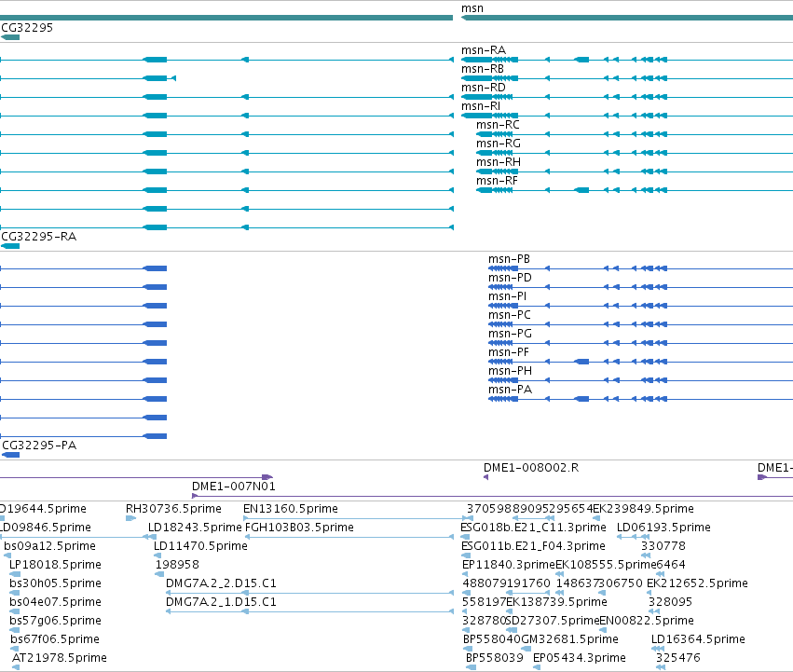Screen dimensions: 793x672
Task: Click the msn-PI protein label
Action: coord(507,296)
